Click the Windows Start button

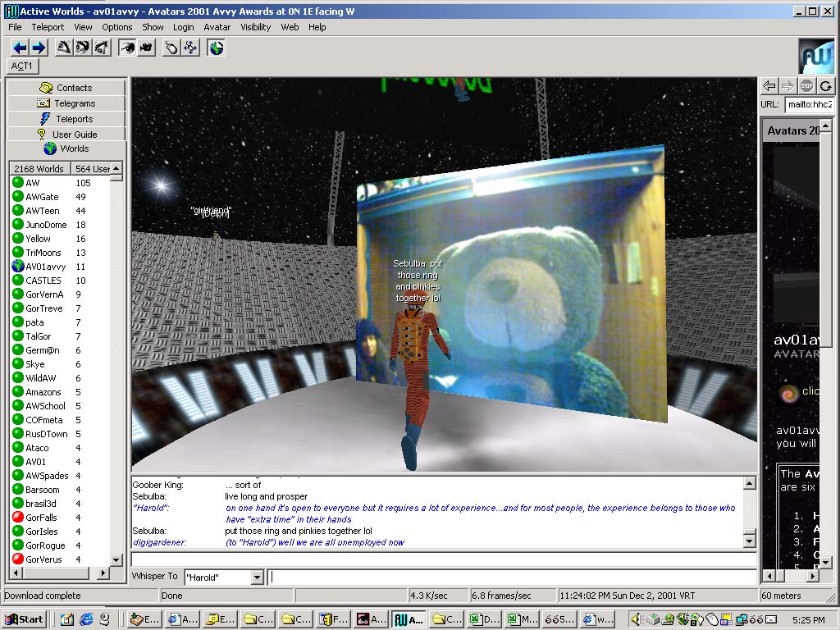tap(25, 619)
